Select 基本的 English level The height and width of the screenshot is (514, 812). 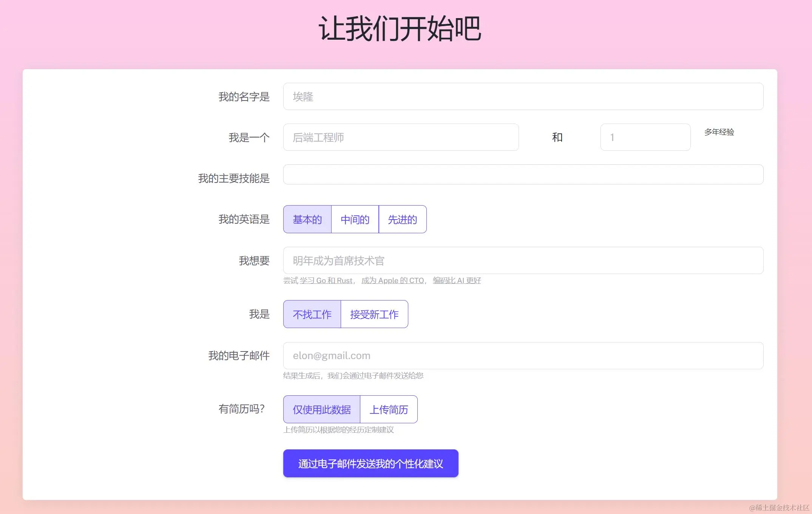pyautogui.click(x=307, y=219)
